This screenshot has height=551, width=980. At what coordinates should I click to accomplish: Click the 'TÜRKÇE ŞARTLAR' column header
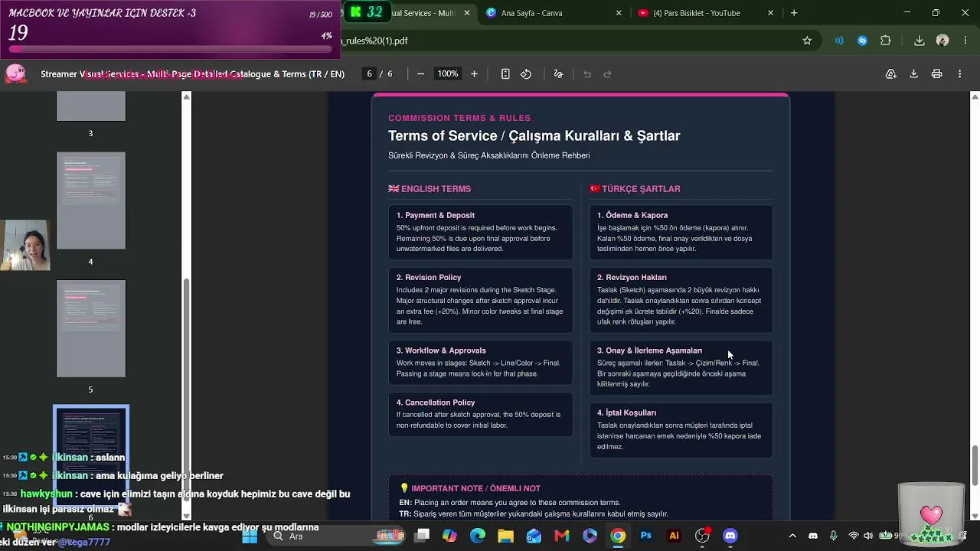641,189
